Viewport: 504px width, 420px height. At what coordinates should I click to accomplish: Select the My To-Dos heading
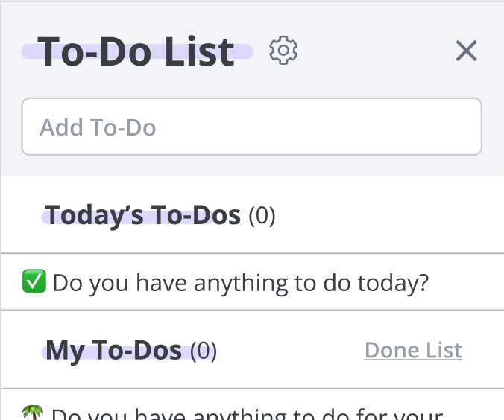[x=113, y=350]
